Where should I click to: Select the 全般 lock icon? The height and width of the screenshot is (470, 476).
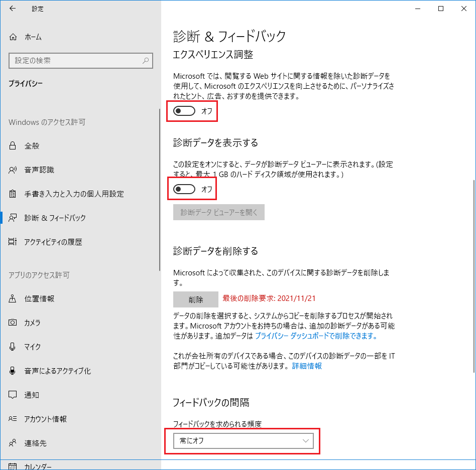[x=13, y=145]
